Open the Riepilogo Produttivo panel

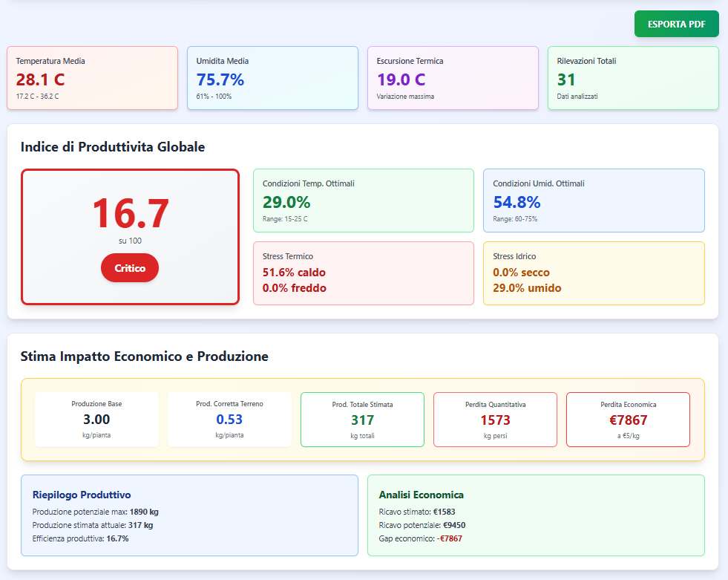tap(189, 515)
